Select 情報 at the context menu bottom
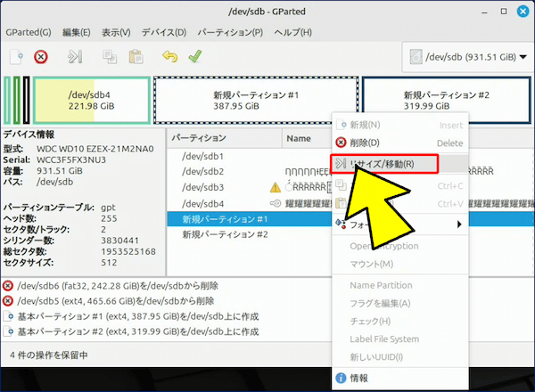535x392 pixels. [x=359, y=378]
